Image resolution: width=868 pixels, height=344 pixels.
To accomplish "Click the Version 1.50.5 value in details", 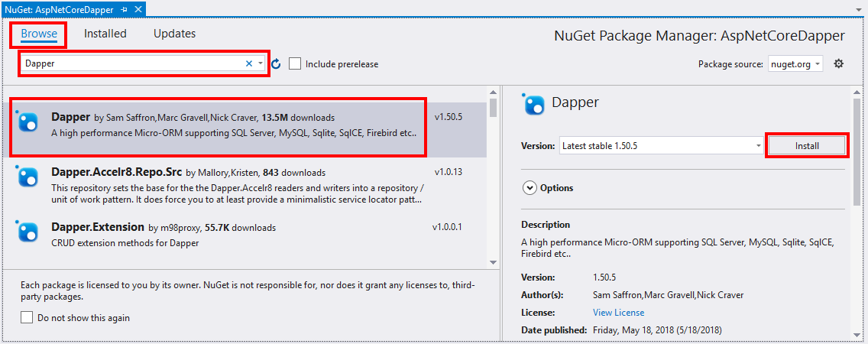I will pyautogui.click(x=606, y=277).
